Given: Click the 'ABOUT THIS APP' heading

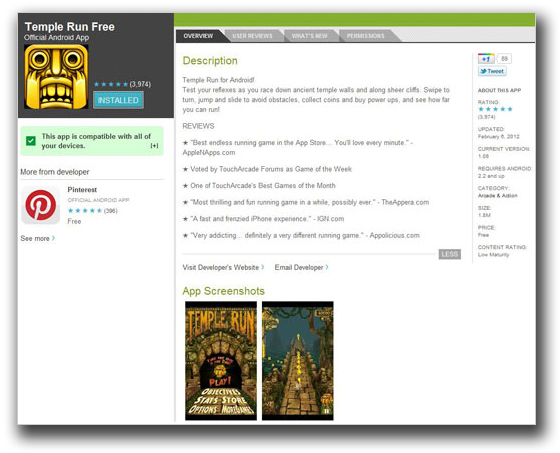Looking at the screenshot, I should [499, 90].
